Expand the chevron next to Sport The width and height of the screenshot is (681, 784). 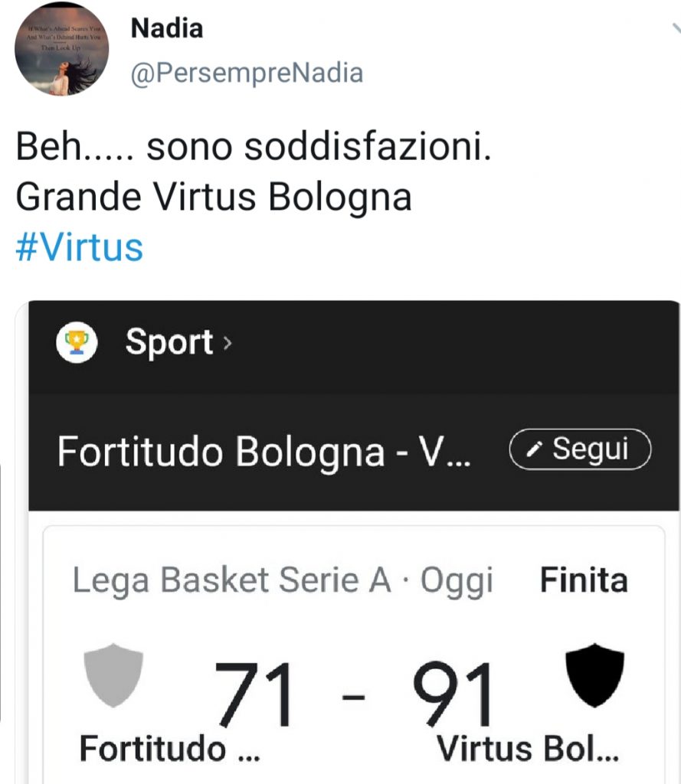point(226,344)
